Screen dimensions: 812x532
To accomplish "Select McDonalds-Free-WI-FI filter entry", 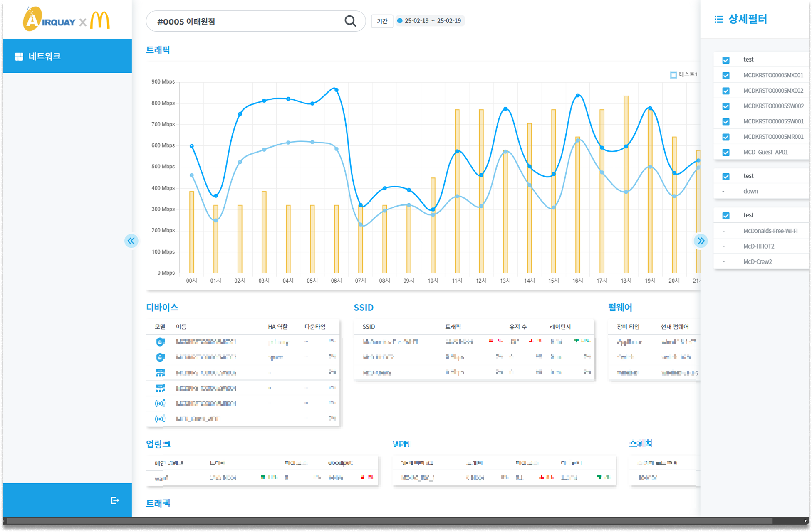I will (770, 231).
